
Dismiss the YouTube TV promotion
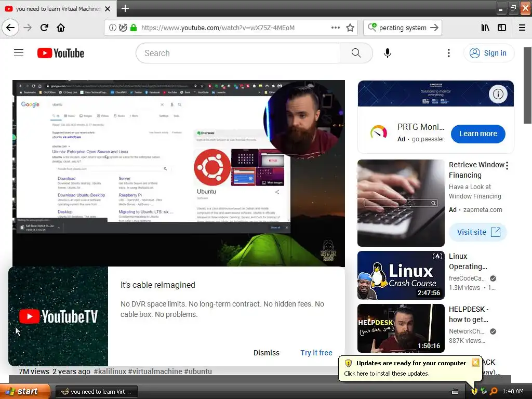(x=267, y=353)
